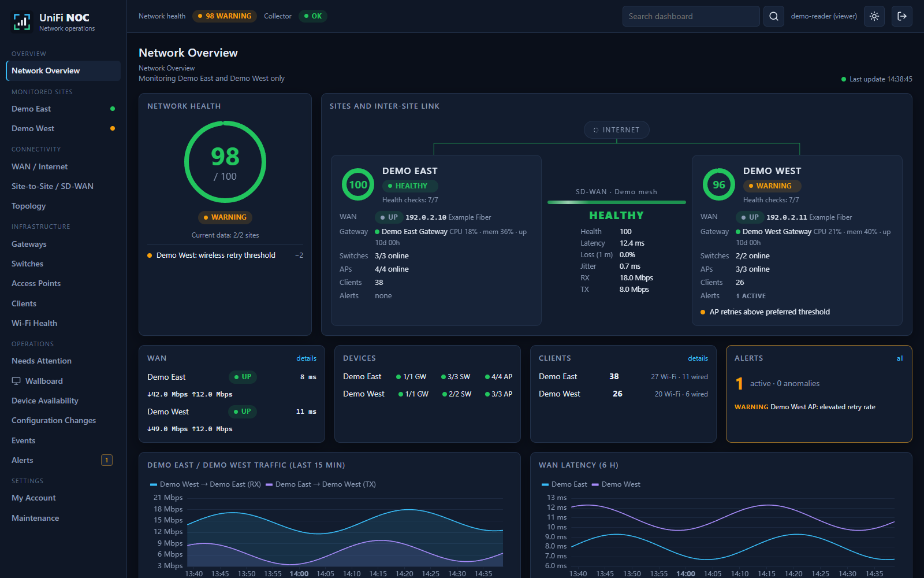
Task: Click the Alerts count badge in sidebar
Action: point(107,460)
